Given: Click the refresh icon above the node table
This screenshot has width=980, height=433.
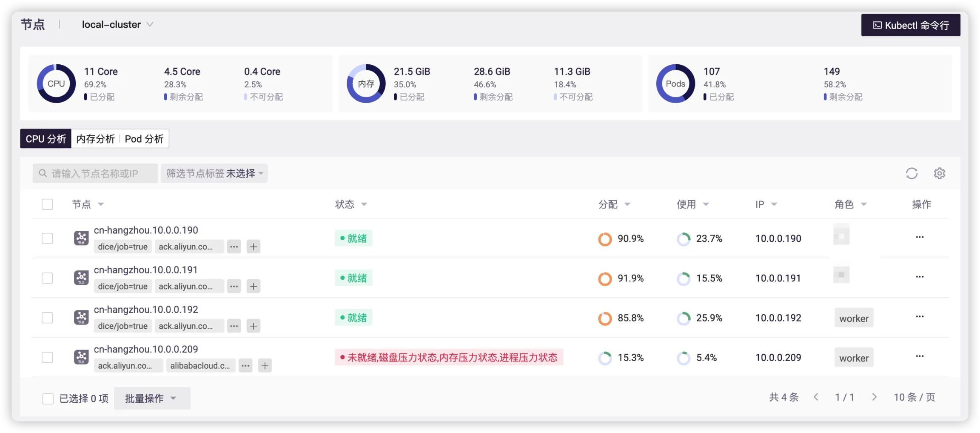Looking at the screenshot, I should tap(912, 173).
